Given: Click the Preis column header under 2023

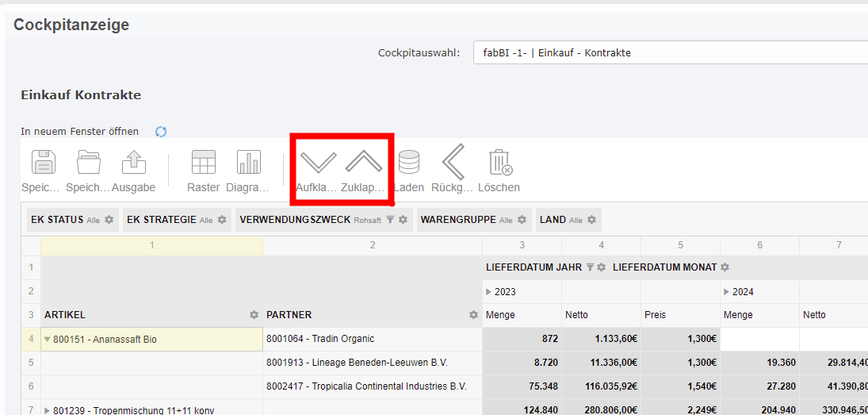Looking at the screenshot, I should point(681,315).
